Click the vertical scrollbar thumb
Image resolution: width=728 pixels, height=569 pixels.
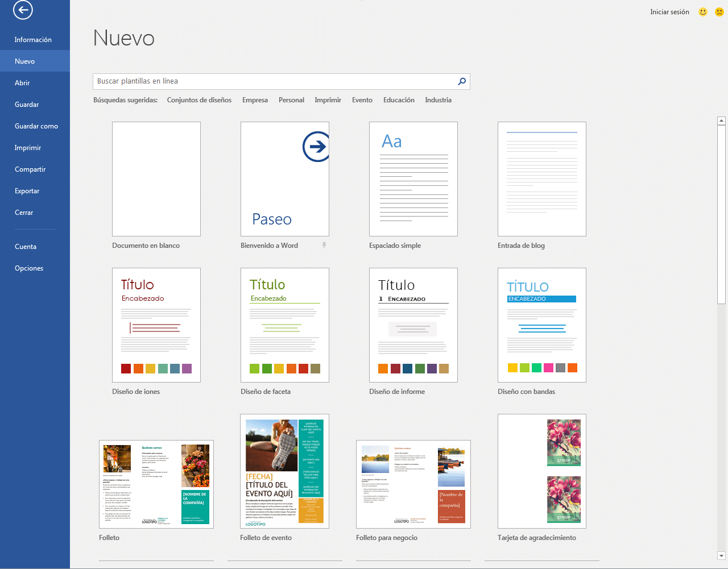721,215
